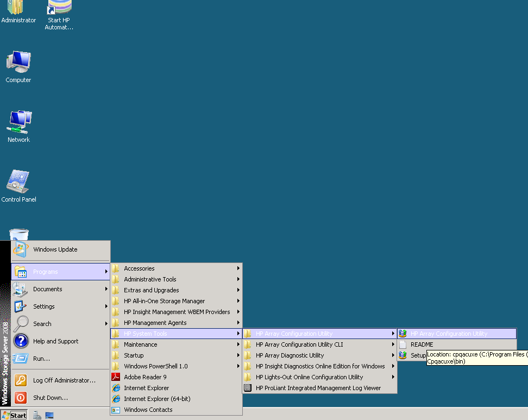The height and width of the screenshot is (420, 528).
Task: Expand the HP Lights-Out Online Configuration Utility arrow
Action: point(393,377)
